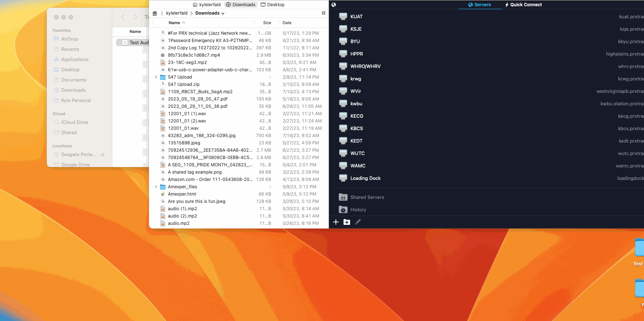This screenshot has height=321, width=644.
Task: Add a new server with plus icon
Action: click(x=336, y=222)
